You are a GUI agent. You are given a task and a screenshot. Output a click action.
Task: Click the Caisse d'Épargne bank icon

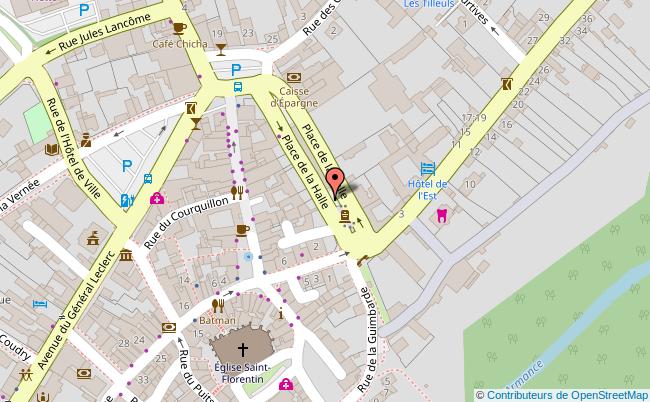tap(293, 77)
